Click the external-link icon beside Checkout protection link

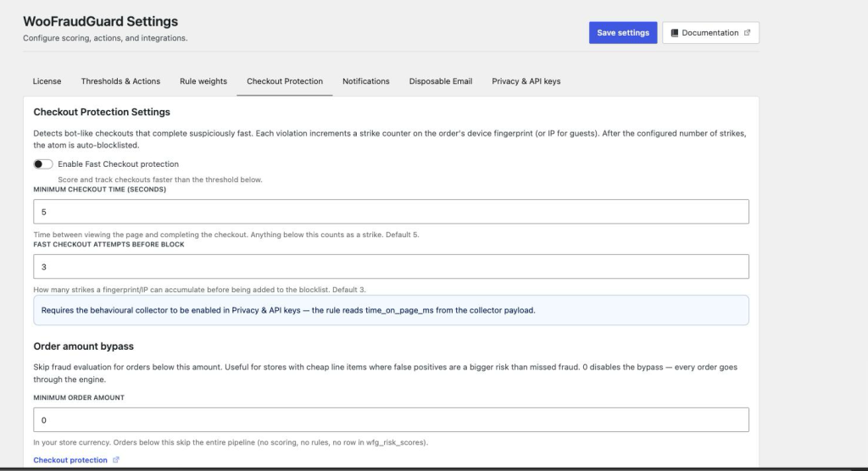[x=115, y=459]
